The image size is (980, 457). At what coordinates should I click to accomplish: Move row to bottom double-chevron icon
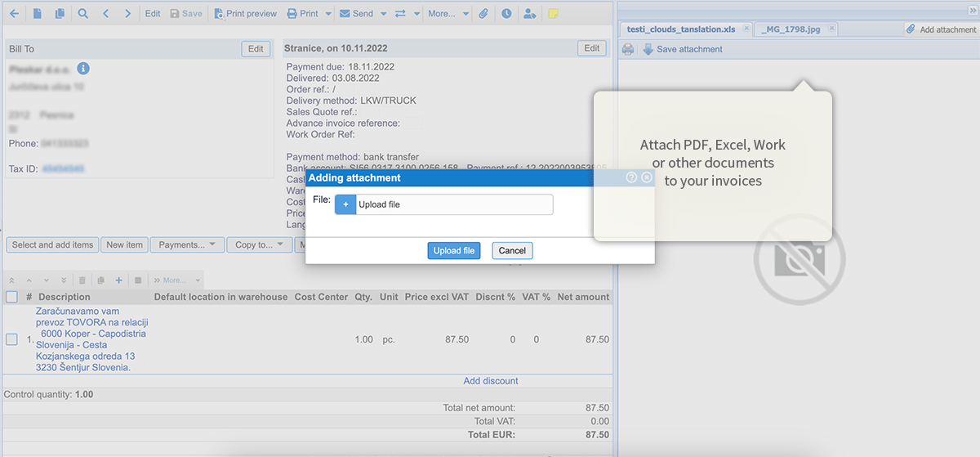pyautogui.click(x=63, y=280)
